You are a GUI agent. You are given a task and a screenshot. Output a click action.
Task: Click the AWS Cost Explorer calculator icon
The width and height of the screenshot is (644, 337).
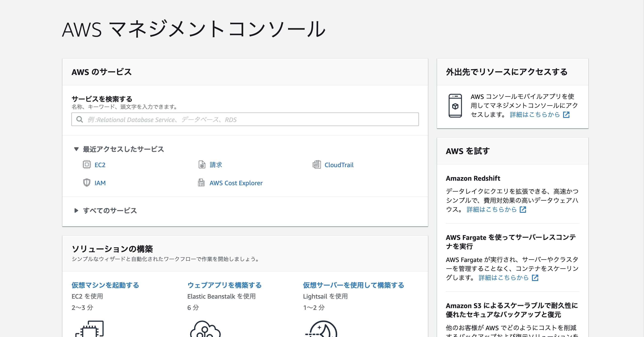pos(201,183)
